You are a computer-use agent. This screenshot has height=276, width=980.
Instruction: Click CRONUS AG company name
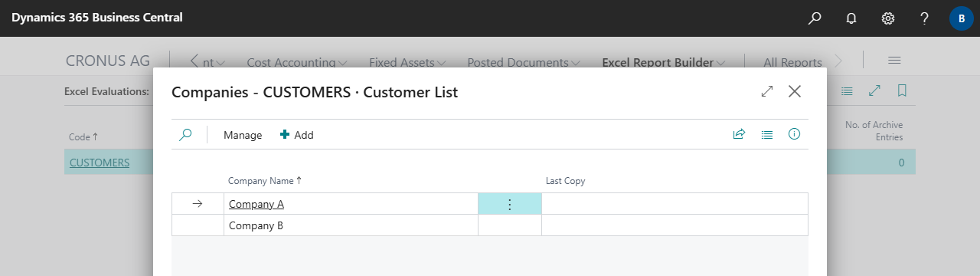click(x=108, y=61)
